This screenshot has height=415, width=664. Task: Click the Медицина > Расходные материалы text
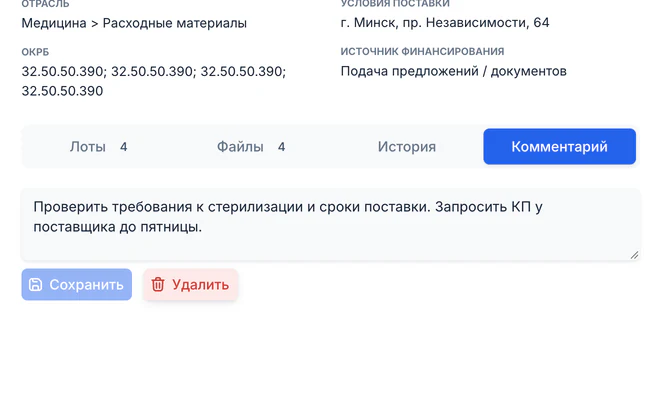(x=134, y=23)
